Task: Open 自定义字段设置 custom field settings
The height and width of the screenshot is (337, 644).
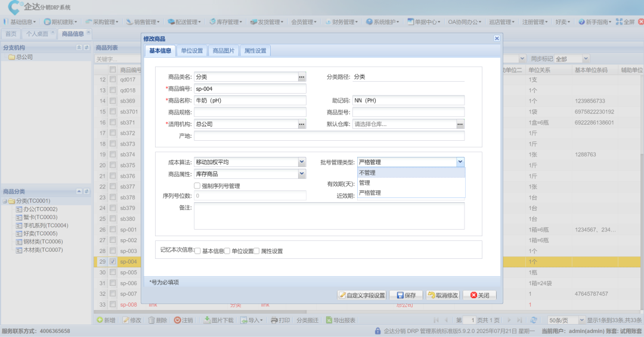Action: click(x=362, y=295)
